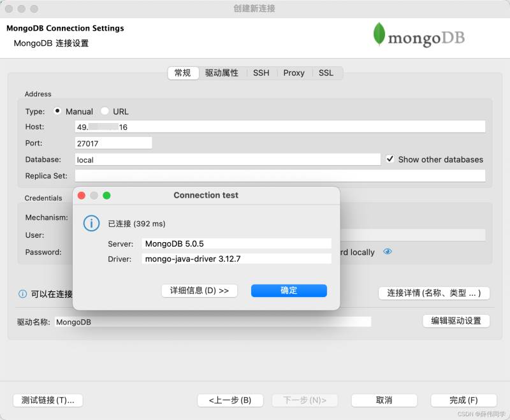Click the 已连接 (392 ms) status text

tap(136, 224)
